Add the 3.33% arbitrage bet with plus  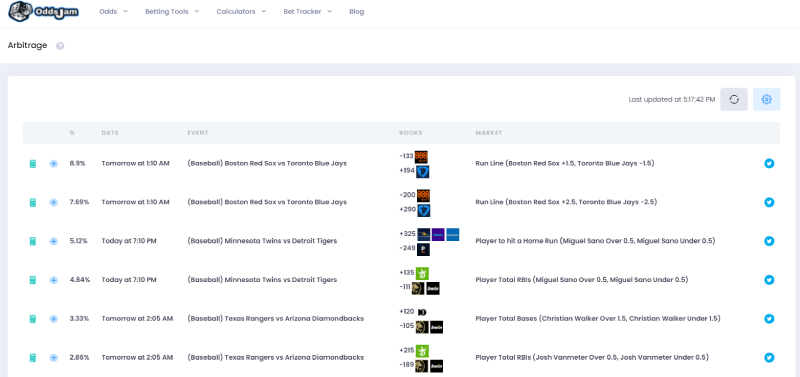click(x=54, y=319)
